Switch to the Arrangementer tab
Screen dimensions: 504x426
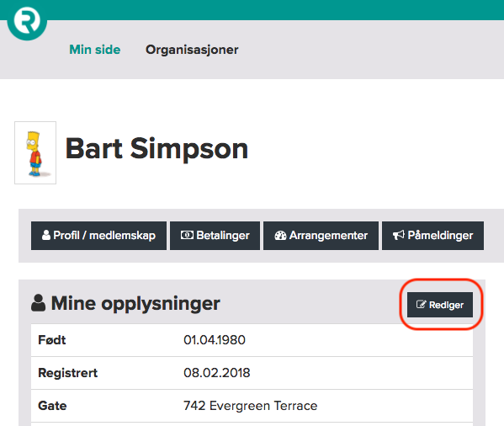click(x=321, y=236)
